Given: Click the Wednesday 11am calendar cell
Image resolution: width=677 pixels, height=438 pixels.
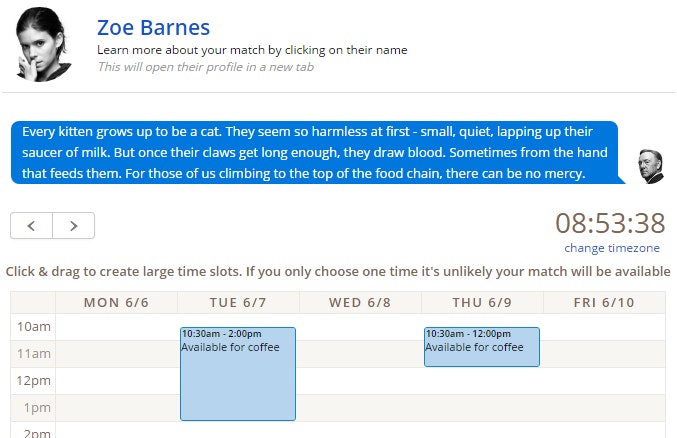Looking at the screenshot, I should pos(360,354).
